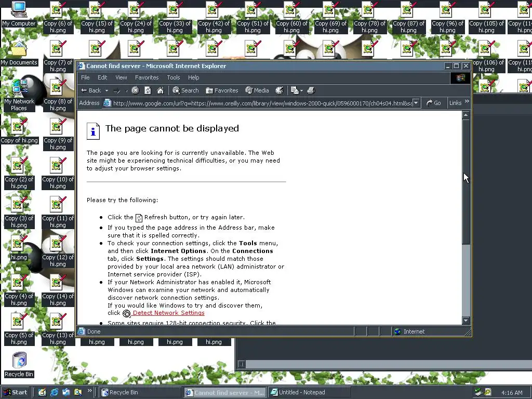This screenshot has height=399, width=532.
Task: Click the system clock showing 4:16 AM
Action: tap(512, 393)
